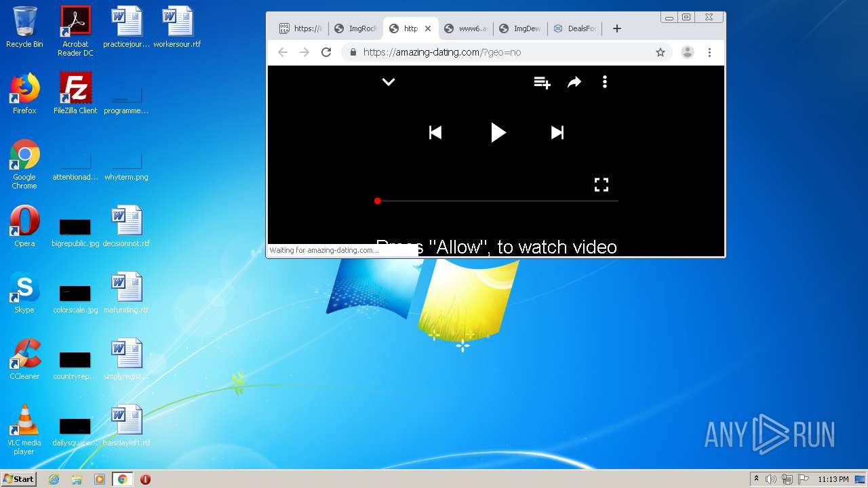Click the 11:13 PM clock
This screenshot has width=868, height=488.
833,479
